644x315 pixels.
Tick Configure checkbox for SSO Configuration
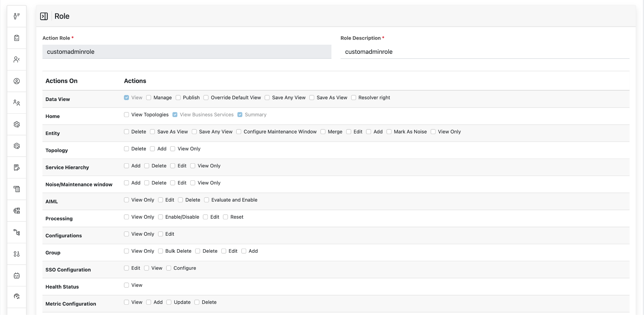169,268
